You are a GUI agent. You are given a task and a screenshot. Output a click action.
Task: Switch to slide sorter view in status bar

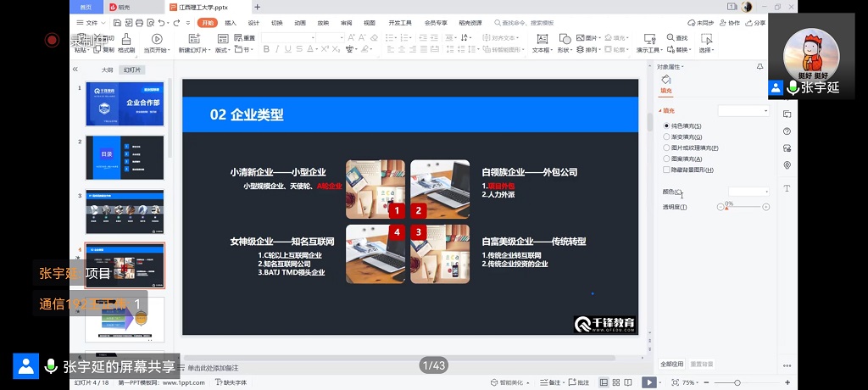coord(615,382)
